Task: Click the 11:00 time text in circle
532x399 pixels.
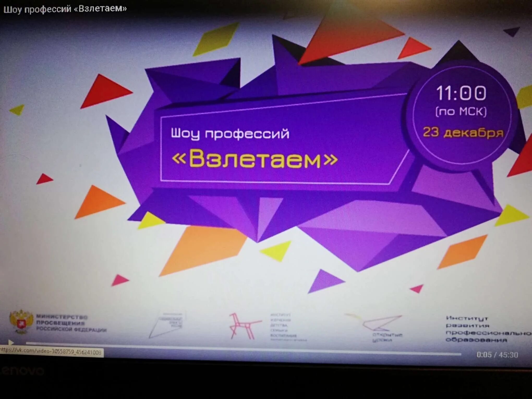Action: (x=461, y=93)
